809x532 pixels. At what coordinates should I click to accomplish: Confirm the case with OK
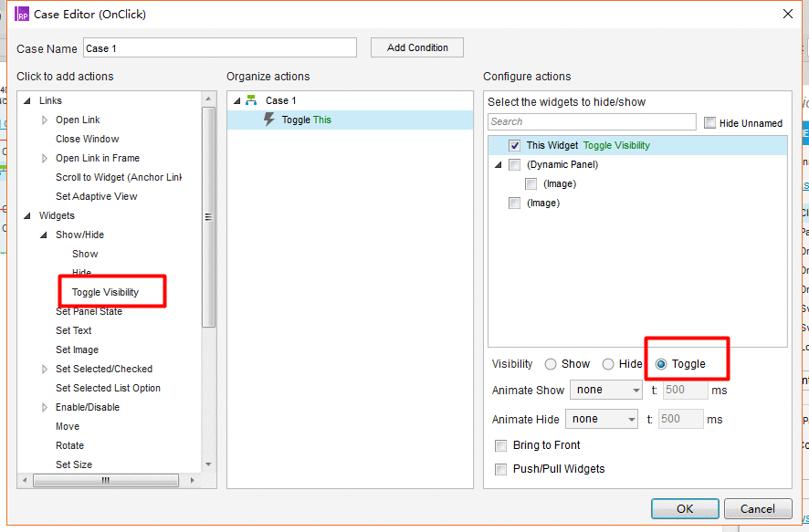coord(685,509)
